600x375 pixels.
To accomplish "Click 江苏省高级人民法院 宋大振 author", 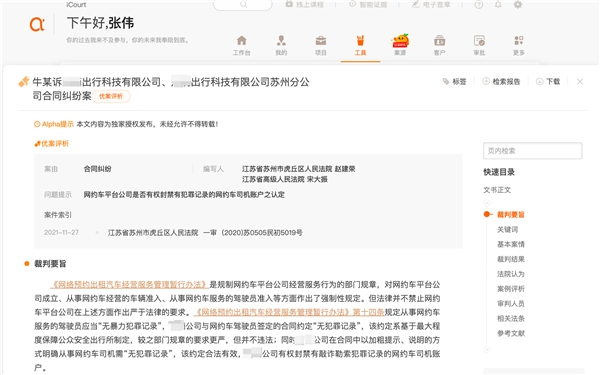I will (x=285, y=179).
